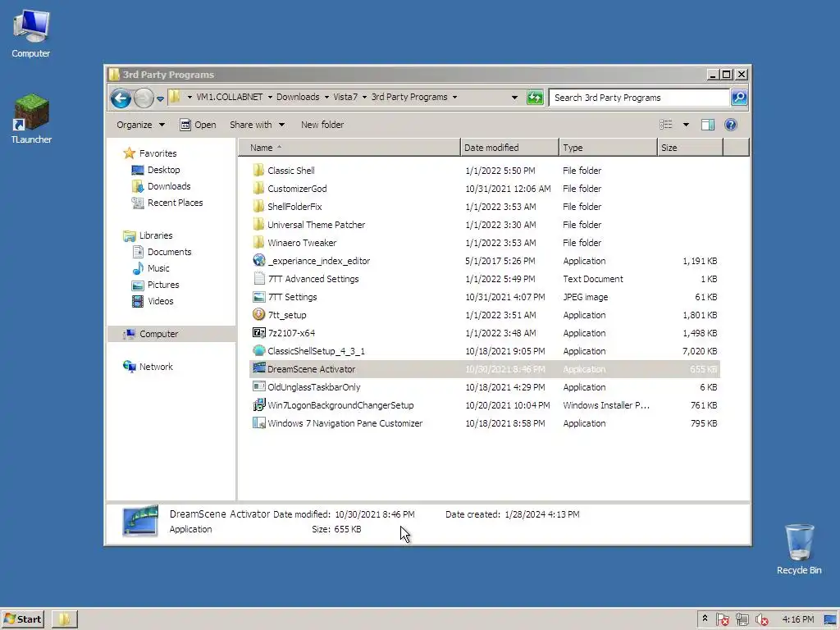Expand the Downloads breadcrumb arrow
The width and height of the screenshot is (840, 630).
point(326,98)
